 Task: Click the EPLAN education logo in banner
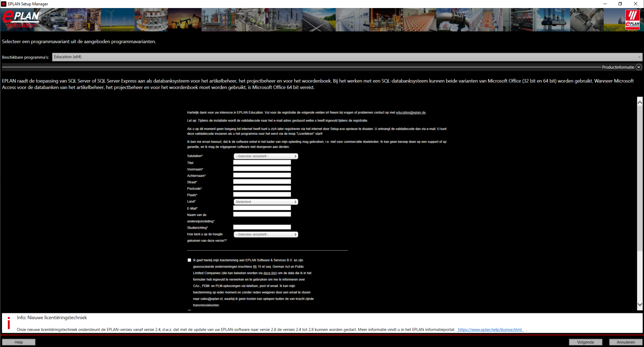21,20
